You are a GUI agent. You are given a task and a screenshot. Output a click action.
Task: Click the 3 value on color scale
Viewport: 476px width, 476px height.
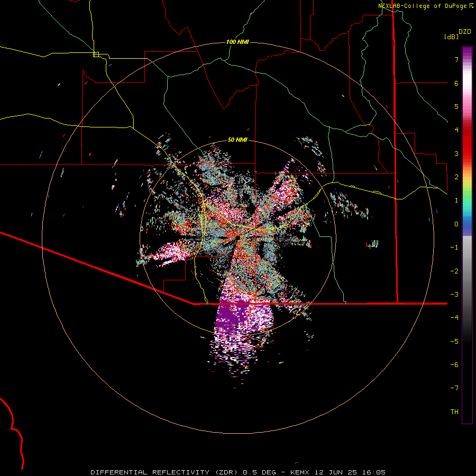(x=456, y=153)
